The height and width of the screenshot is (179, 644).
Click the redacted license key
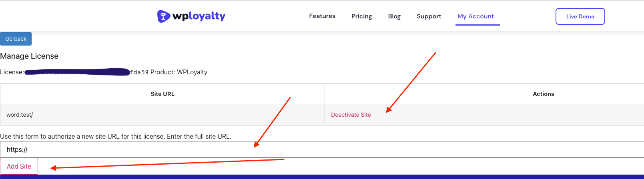pos(76,72)
